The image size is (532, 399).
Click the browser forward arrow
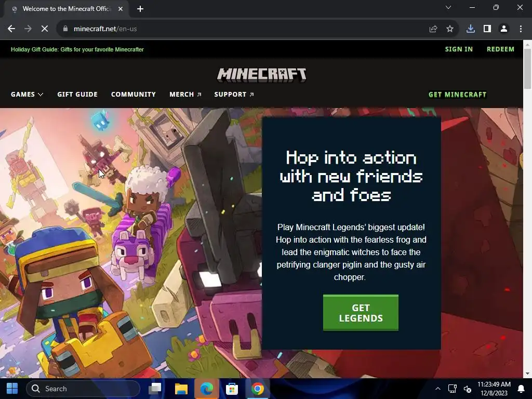28,29
